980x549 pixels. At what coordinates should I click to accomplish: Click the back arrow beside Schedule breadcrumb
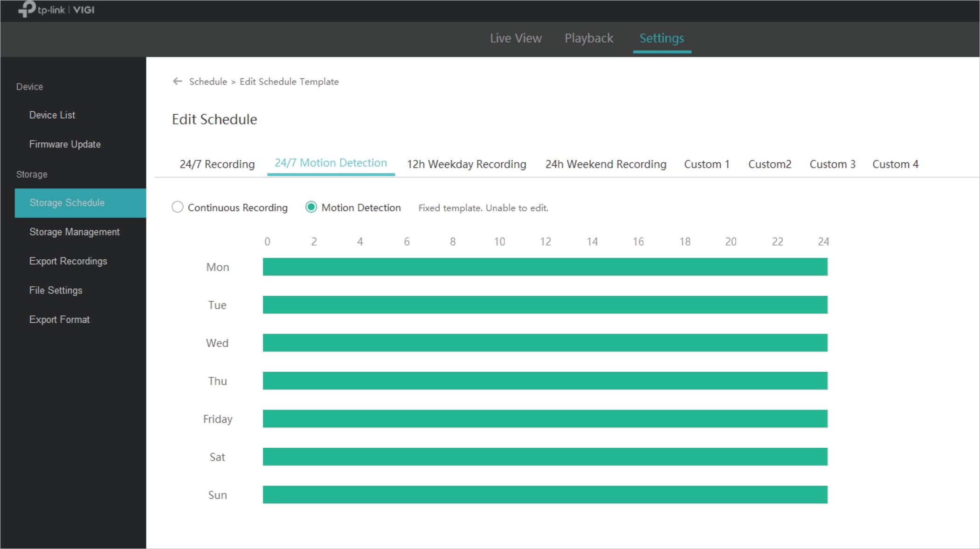click(177, 81)
